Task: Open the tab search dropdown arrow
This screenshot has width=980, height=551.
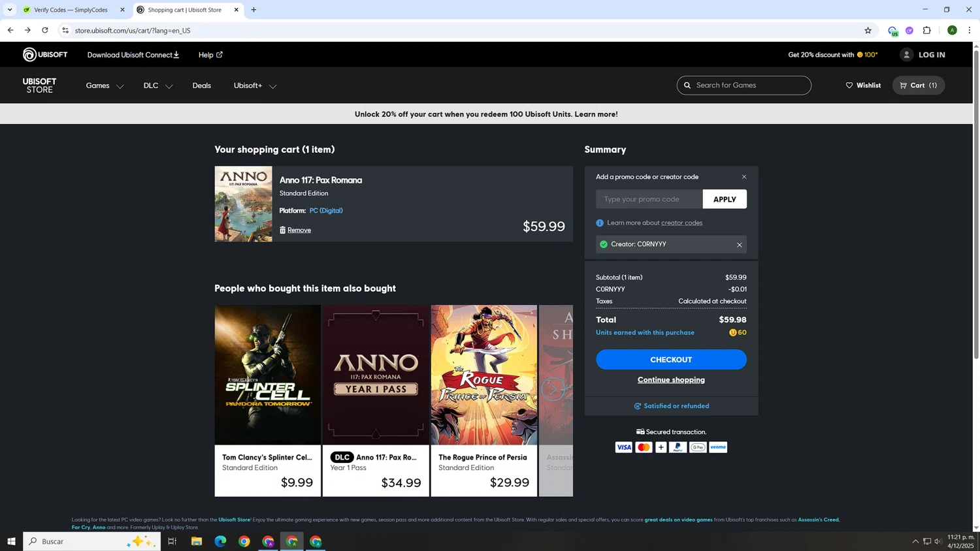Action: (10, 10)
